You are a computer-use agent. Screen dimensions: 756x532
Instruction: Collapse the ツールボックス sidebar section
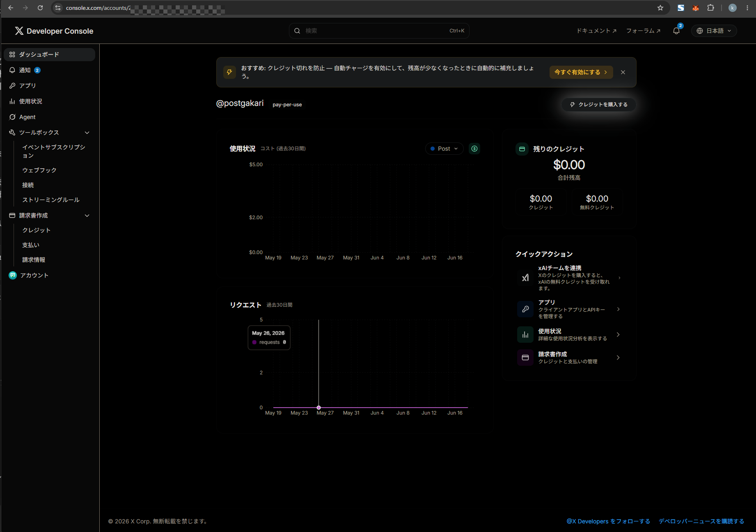(x=87, y=133)
